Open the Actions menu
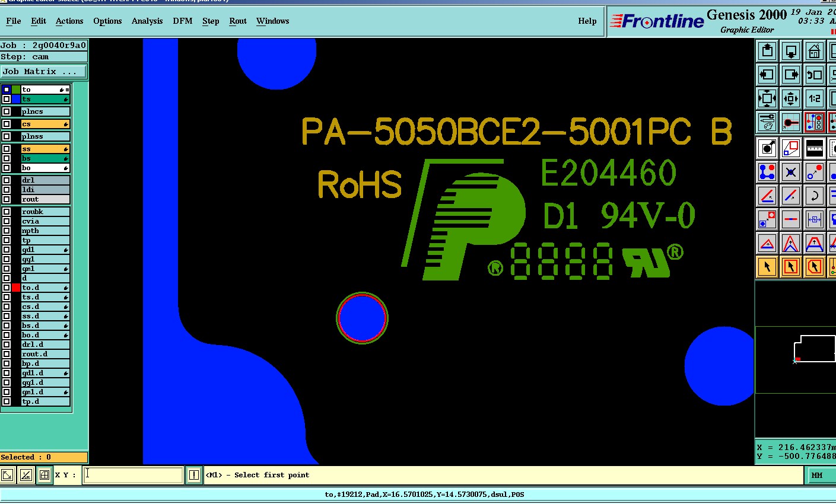This screenshot has height=504, width=836. coord(69,21)
